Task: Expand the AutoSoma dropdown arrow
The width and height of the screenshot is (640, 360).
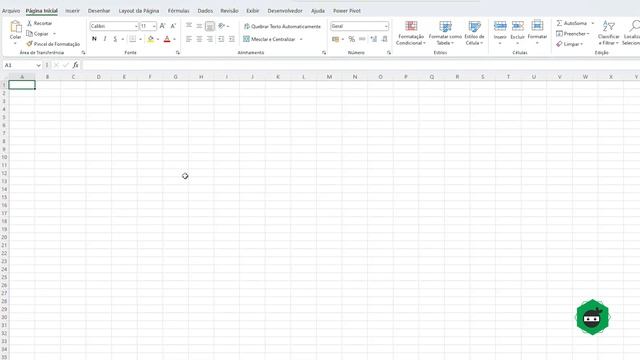Action: pos(593,23)
